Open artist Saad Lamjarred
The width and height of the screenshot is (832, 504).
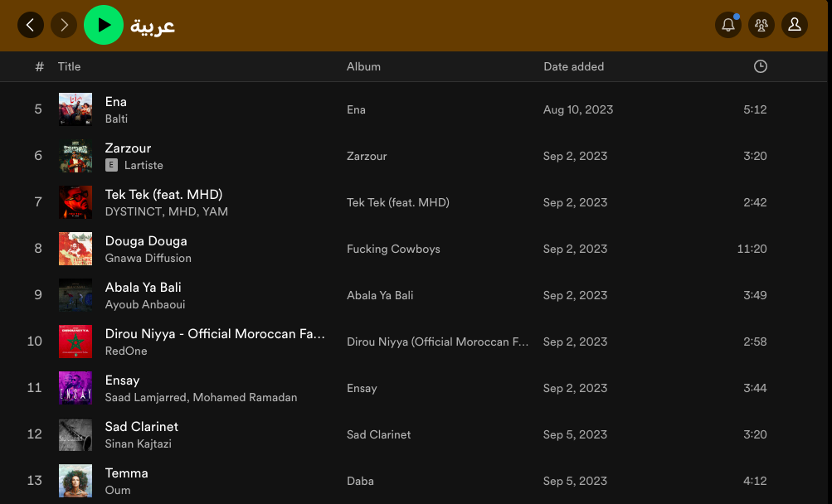146,397
